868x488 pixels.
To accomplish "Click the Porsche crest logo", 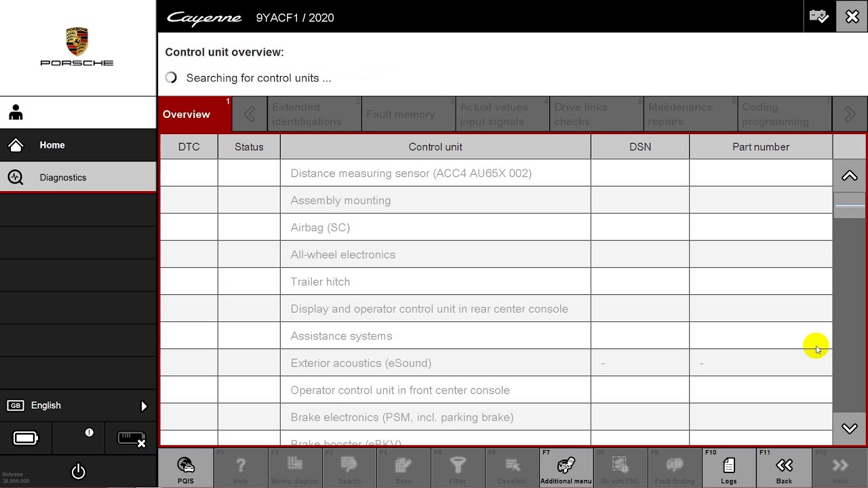I will [x=77, y=41].
